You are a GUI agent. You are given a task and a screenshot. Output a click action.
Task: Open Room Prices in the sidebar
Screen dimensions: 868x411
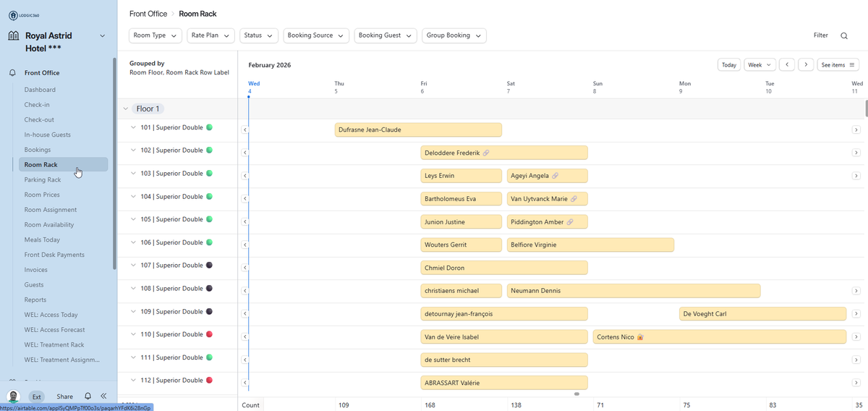click(x=42, y=195)
